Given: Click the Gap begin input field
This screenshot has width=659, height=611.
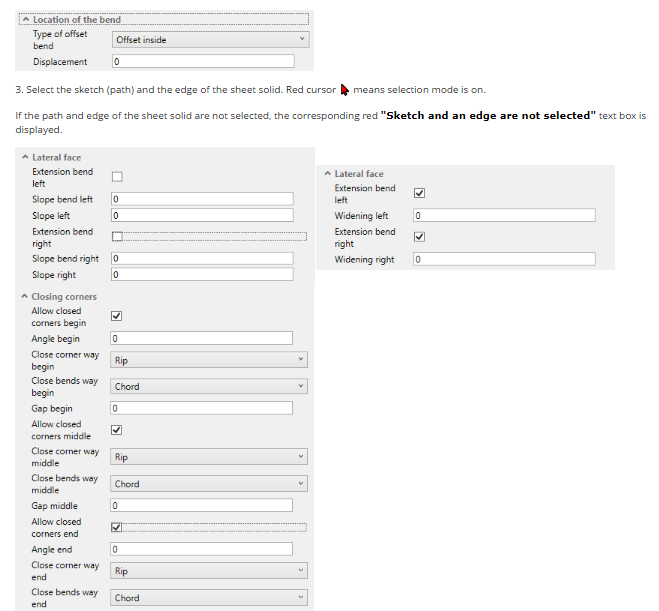Looking at the screenshot, I should pyautogui.click(x=202, y=409).
